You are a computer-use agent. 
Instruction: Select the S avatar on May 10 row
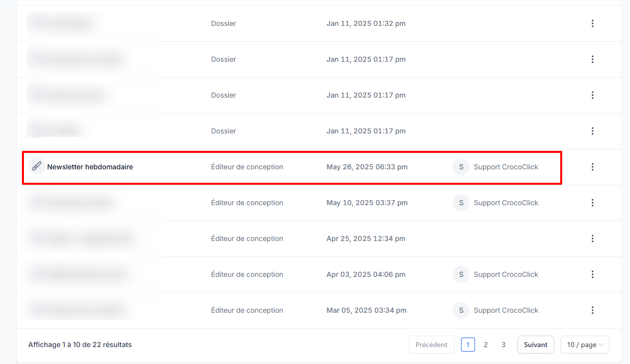[x=461, y=203]
